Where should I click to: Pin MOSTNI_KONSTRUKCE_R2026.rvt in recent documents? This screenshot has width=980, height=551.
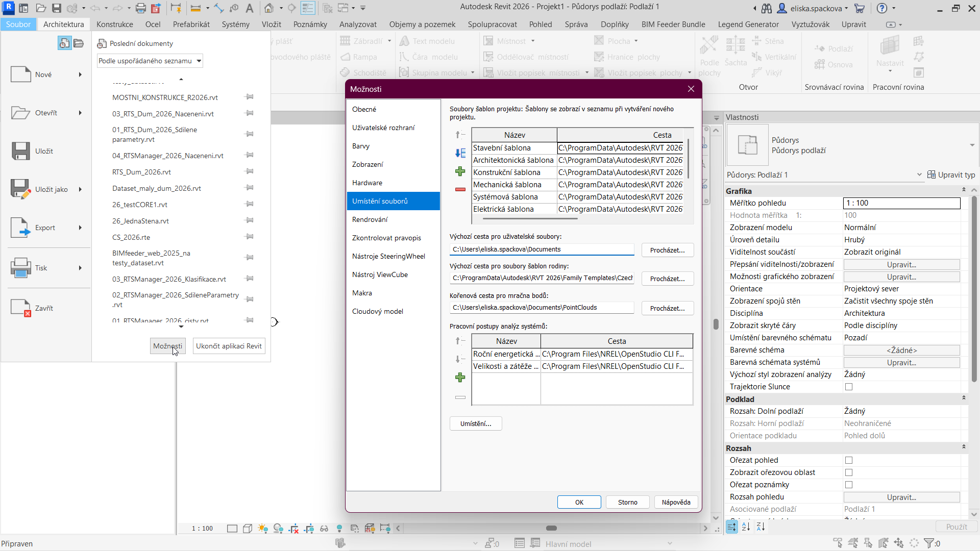[250, 97]
